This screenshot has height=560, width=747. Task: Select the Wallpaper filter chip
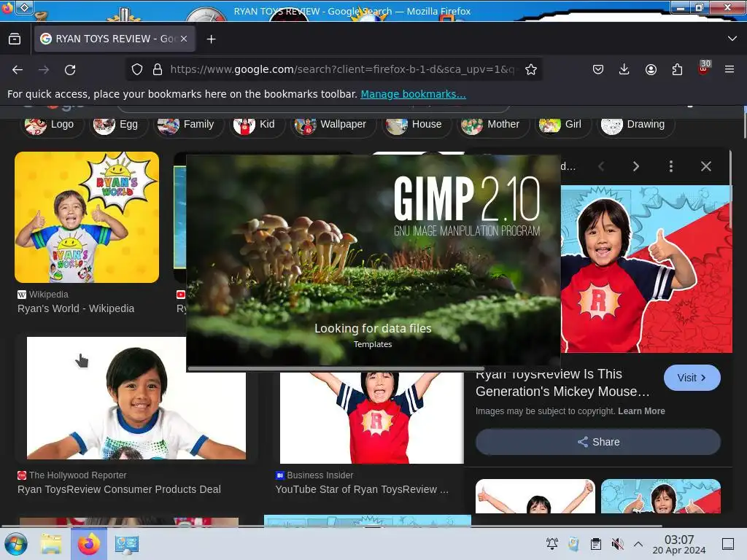[x=333, y=124]
